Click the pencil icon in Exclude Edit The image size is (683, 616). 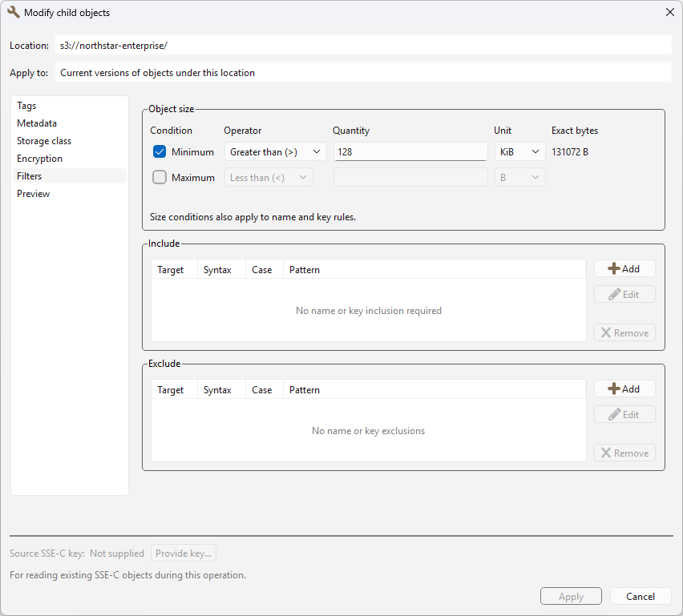(615, 415)
